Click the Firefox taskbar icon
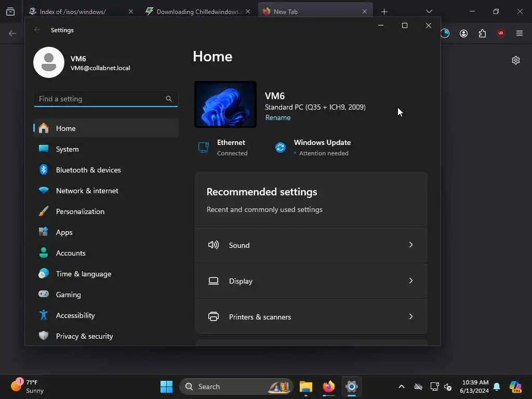This screenshot has width=532, height=399. tap(328, 387)
